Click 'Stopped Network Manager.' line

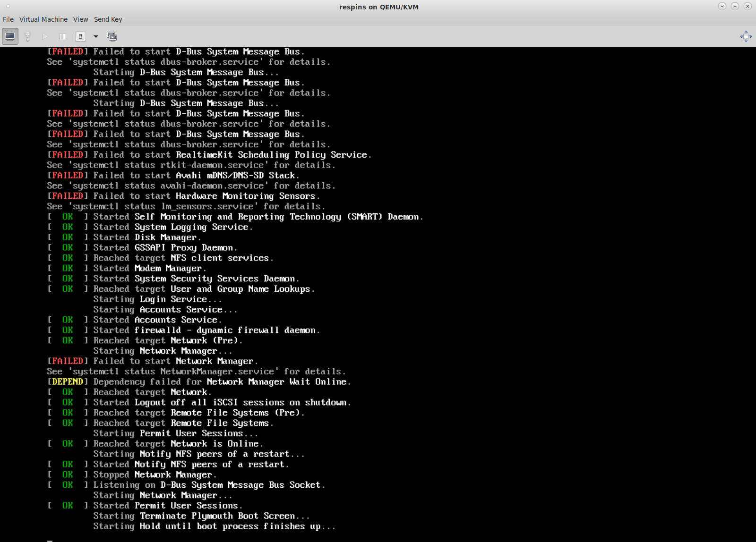[x=155, y=475]
